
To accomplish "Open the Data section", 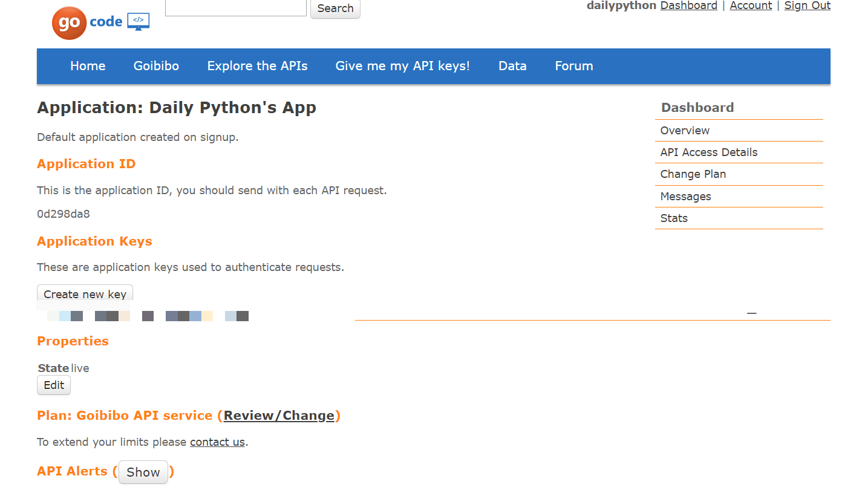I will pos(512,66).
